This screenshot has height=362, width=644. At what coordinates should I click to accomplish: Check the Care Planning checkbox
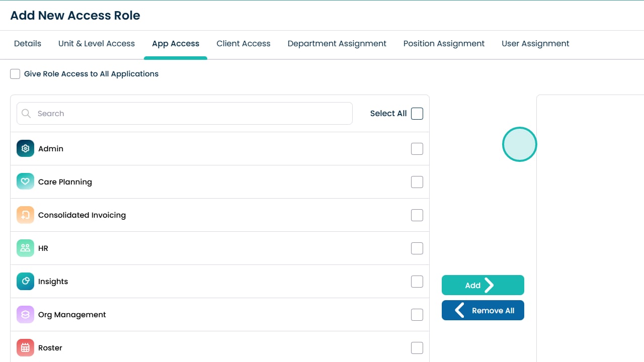[x=417, y=182]
